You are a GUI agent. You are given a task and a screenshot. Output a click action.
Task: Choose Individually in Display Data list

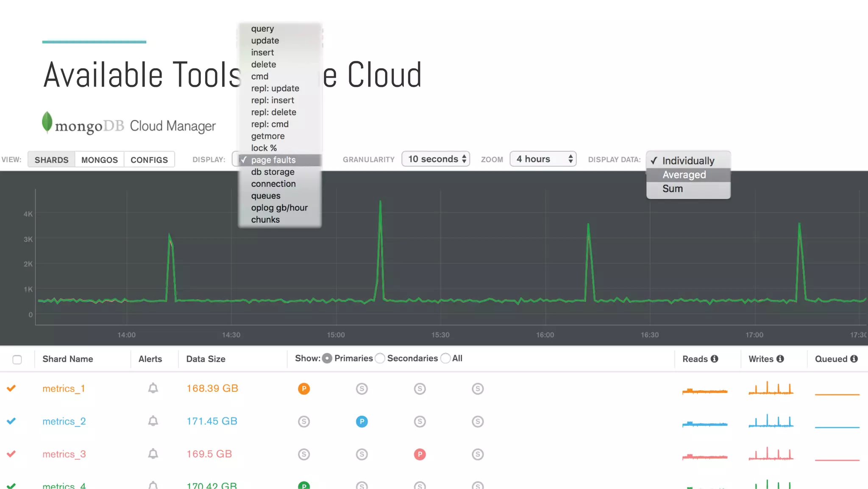(688, 161)
